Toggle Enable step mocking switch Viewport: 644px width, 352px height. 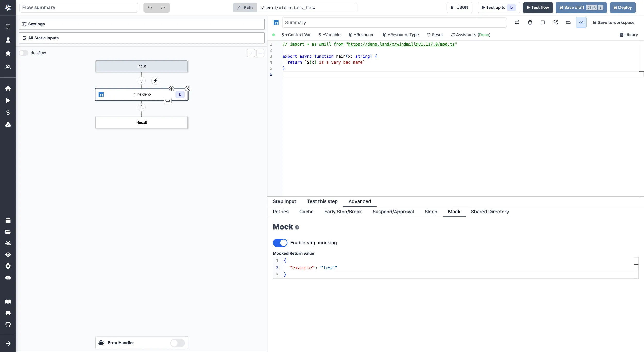[280, 243]
